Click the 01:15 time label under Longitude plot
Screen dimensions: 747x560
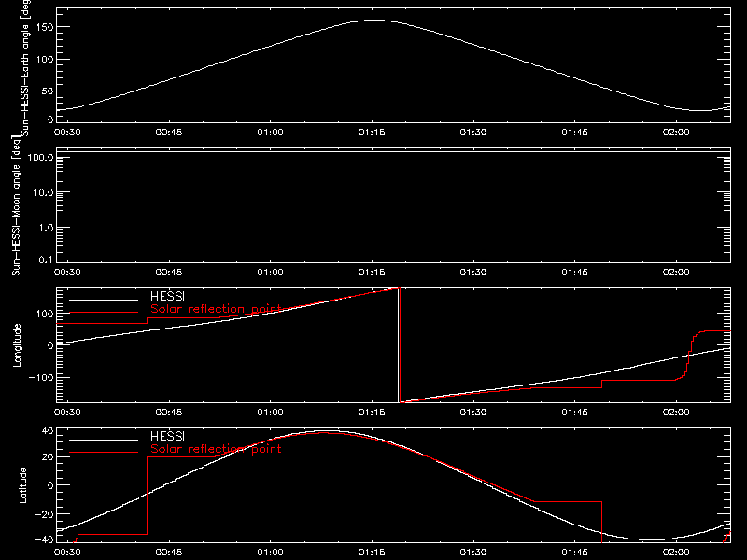point(372,413)
